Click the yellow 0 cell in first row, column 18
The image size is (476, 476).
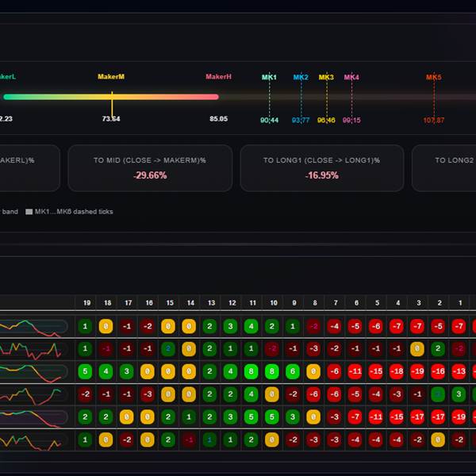tap(106, 326)
